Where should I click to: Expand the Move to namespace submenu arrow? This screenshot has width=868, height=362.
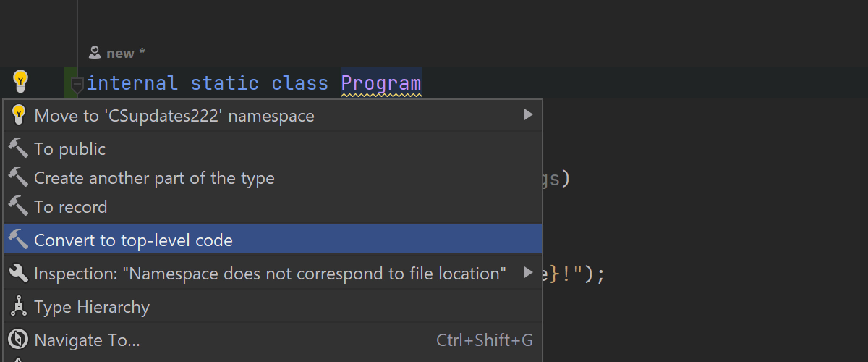(x=528, y=115)
